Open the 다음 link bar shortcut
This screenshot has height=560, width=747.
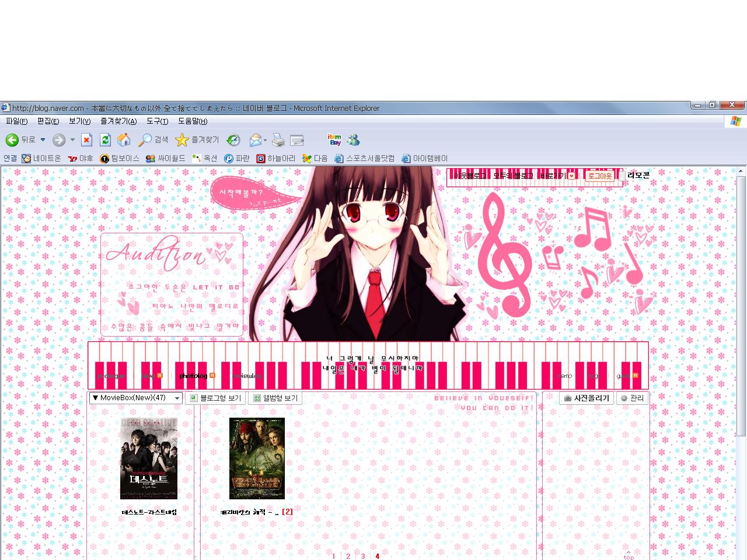coord(315,159)
